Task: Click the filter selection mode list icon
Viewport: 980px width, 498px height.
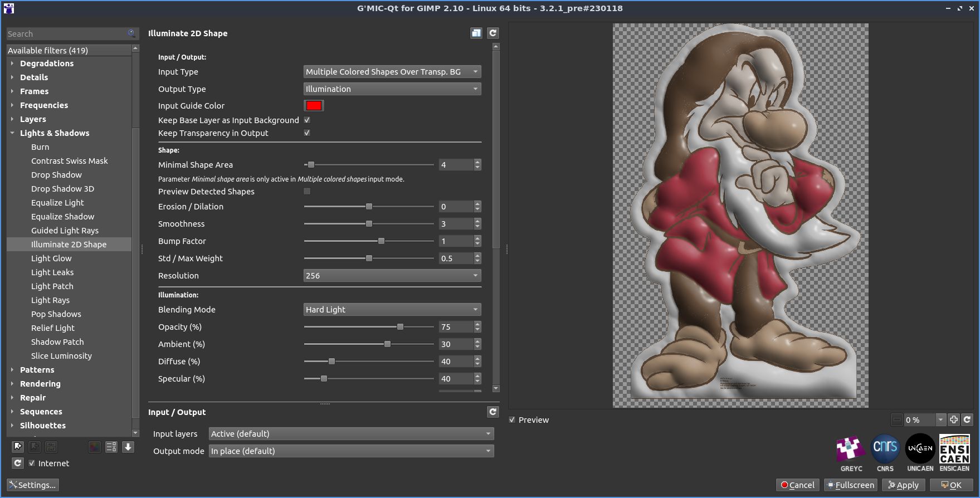Action: [111, 447]
